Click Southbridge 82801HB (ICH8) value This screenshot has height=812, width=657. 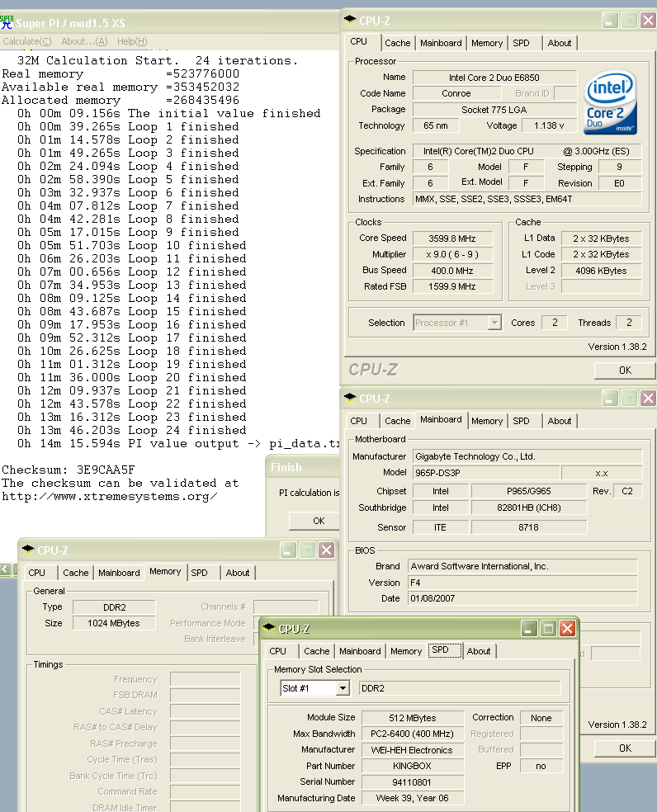529,507
